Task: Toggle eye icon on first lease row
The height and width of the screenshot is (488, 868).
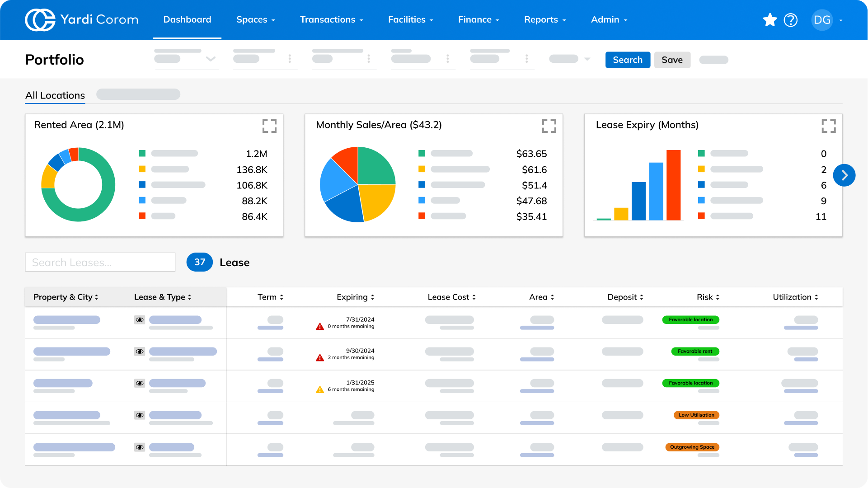Action: 140,320
